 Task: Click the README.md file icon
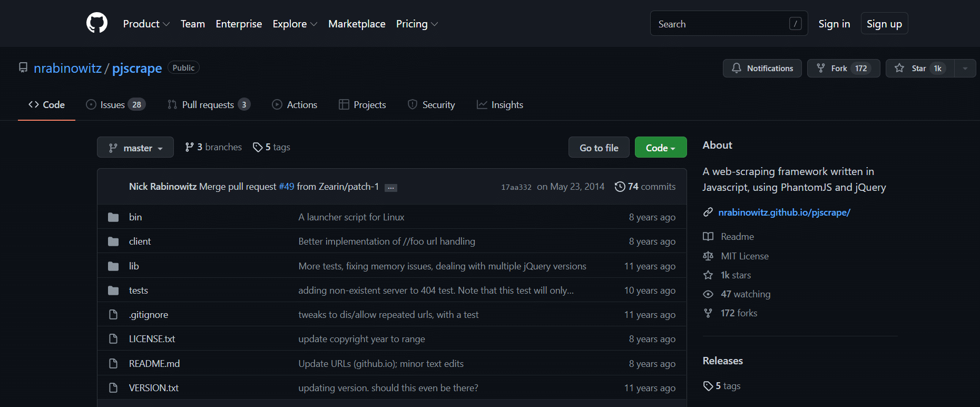[x=113, y=364]
